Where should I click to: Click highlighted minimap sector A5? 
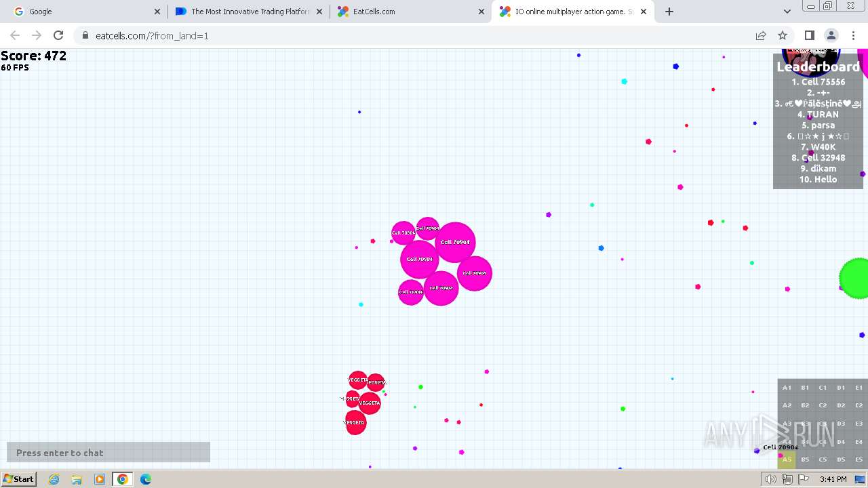(787, 460)
